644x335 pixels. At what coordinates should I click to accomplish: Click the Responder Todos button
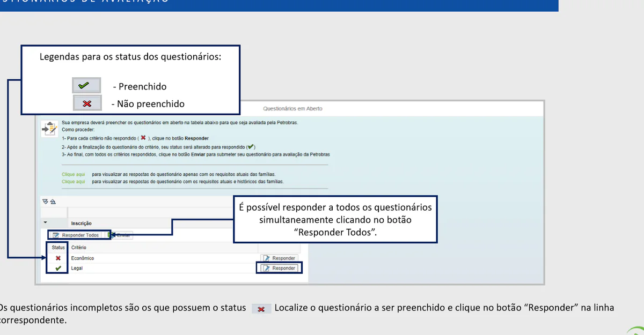coord(76,235)
